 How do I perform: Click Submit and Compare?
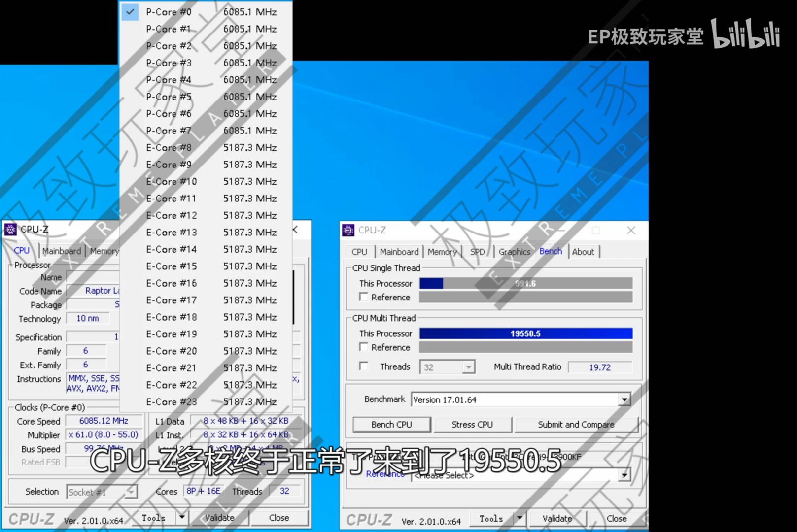point(576,425)
